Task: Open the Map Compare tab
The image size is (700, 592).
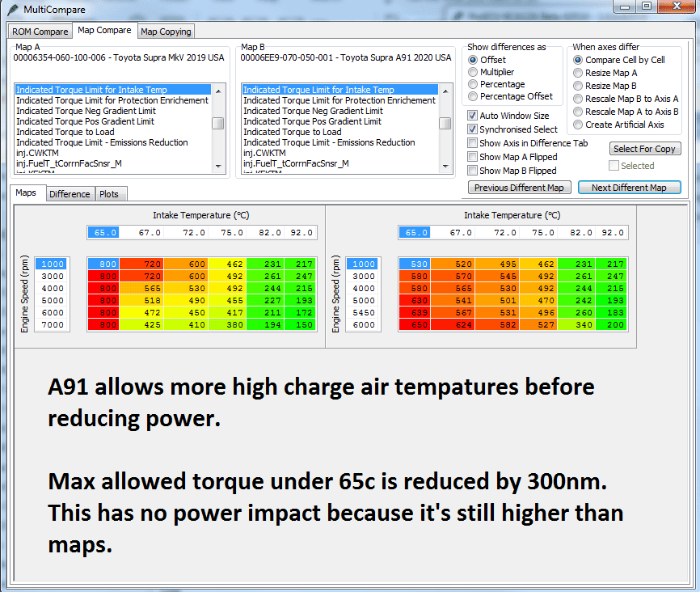Action: pos(104,31)
